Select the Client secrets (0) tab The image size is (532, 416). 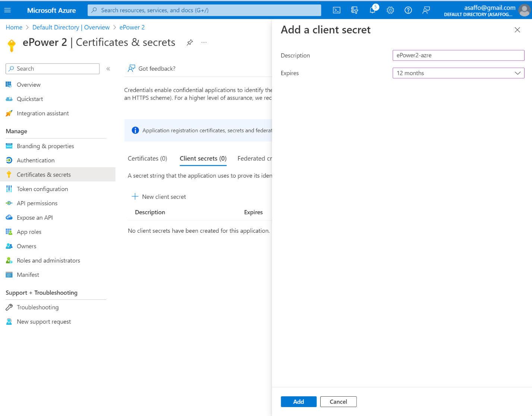pos(203,159)
